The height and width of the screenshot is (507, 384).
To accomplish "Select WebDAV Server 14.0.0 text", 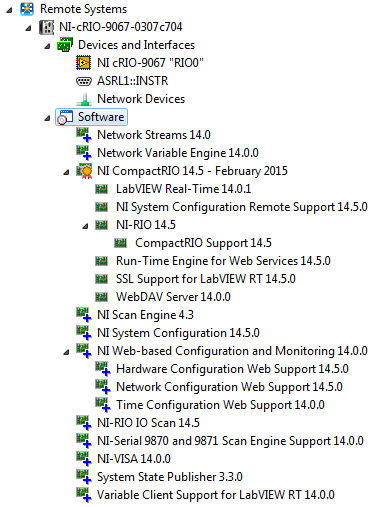I will tap(173, 297).
